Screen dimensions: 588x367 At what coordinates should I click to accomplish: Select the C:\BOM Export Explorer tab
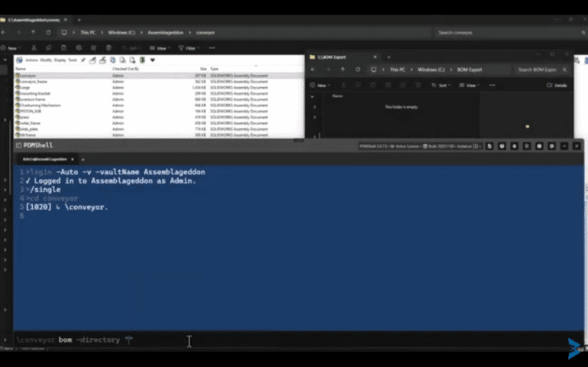pyautogui.click(x=343, y=57)
